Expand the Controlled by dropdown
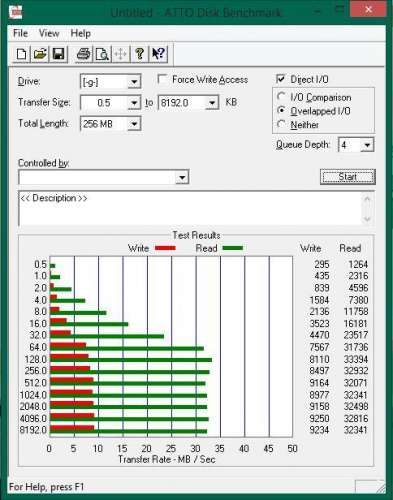The height and width of the screenshot is (500, 393). coord(182,177)
